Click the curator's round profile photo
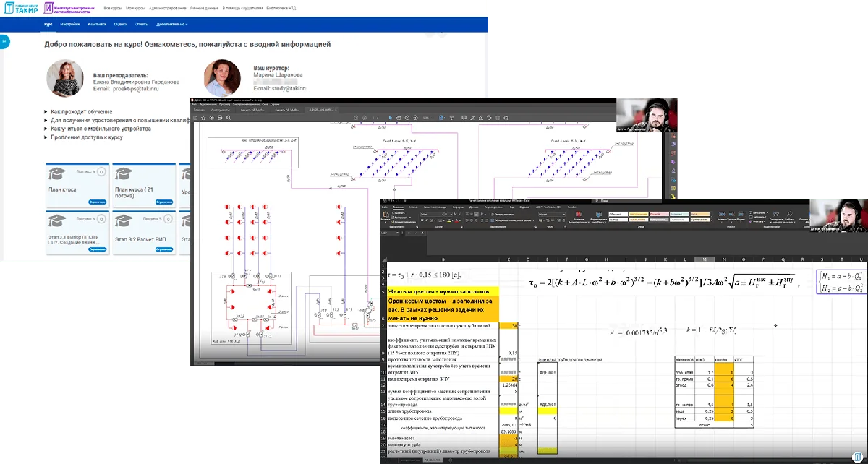The image size is (868, 464). [x=222, y=78]
